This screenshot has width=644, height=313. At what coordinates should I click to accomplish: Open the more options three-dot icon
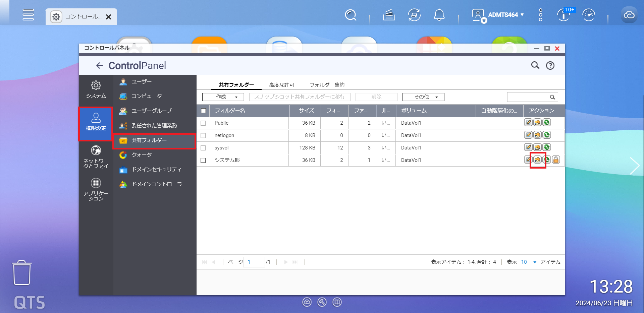[x=540, y=15]
